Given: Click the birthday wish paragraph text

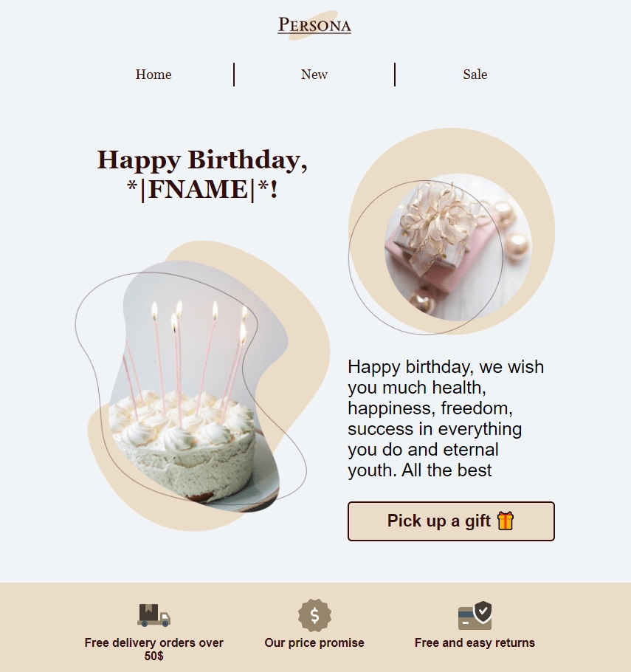Looking at the screenshot, I should click(x=446, y=419).
